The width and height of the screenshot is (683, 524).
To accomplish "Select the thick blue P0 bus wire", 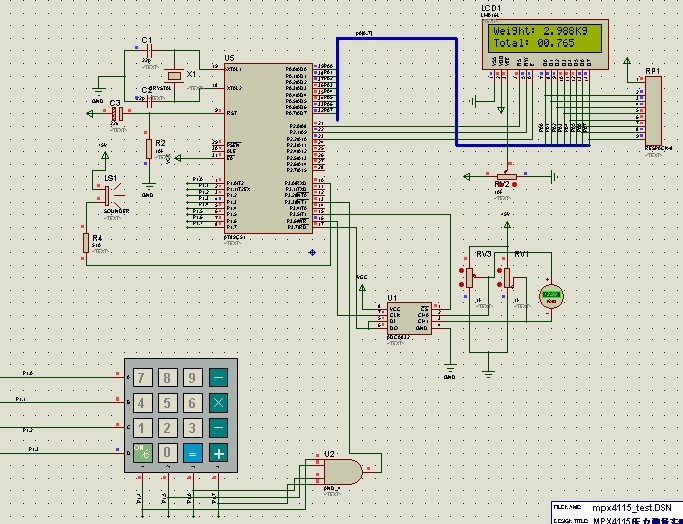I will 456,91.
